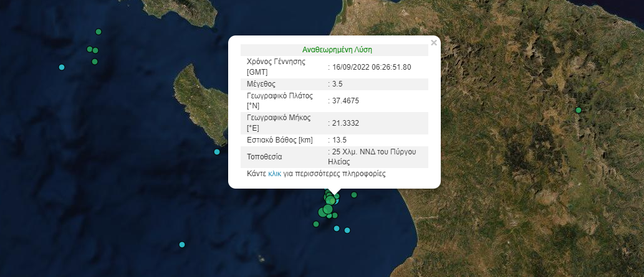The width and height of the screenshot is (644, 277).
Task: Click the latitude value 37.4675
Action: 345,100
